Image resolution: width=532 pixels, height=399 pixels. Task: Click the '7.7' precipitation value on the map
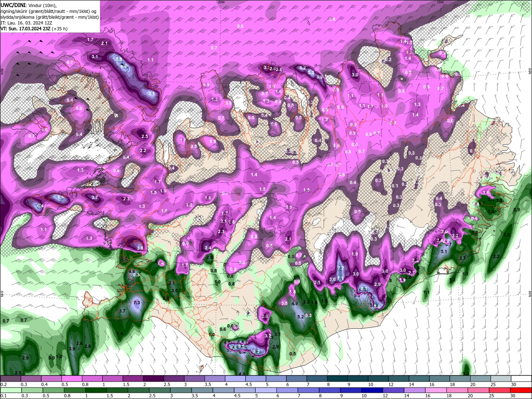point(340,268)
